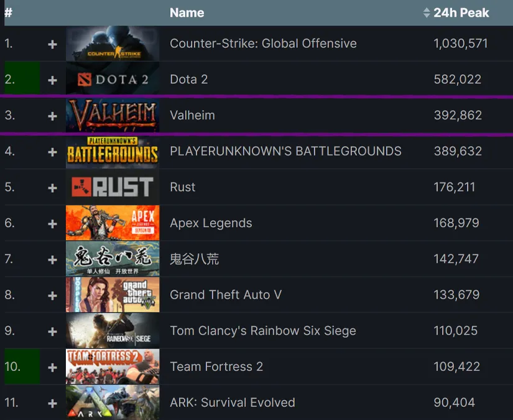Click the 鬼谷八荒 game name link

[194, 259]
